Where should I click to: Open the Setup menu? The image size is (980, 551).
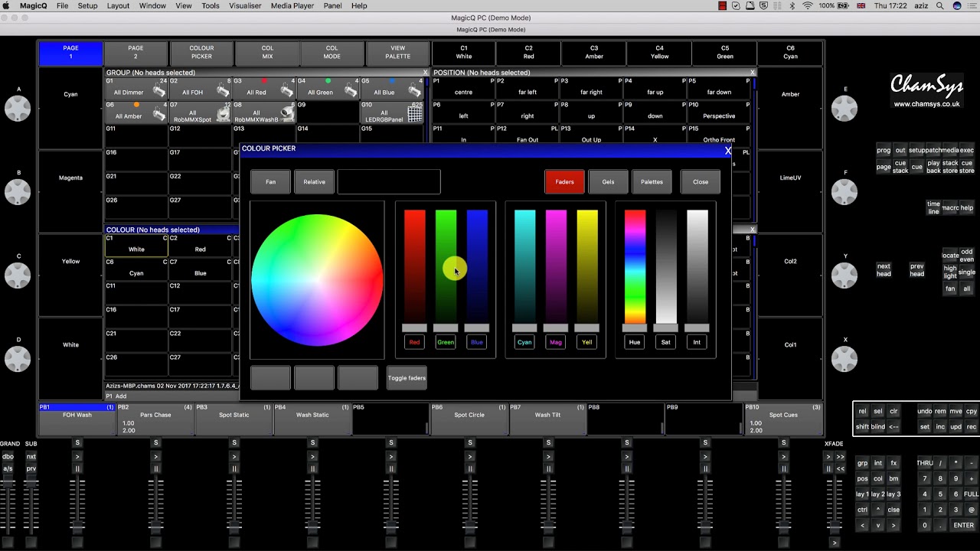[x=87, y=5]
